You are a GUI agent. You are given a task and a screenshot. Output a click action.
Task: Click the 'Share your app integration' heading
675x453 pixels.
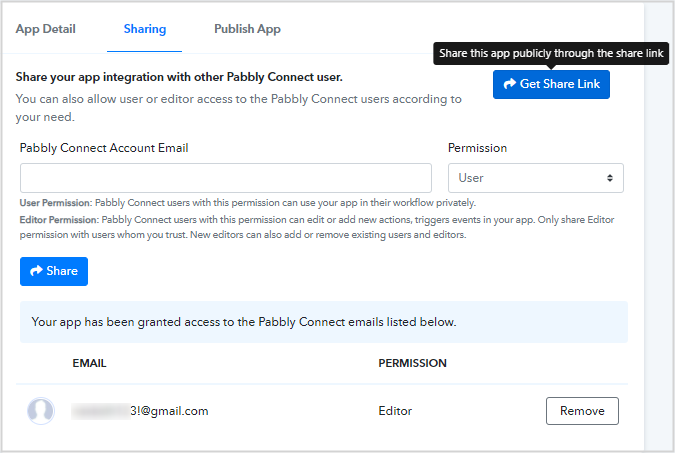click(x=179, y=77)
